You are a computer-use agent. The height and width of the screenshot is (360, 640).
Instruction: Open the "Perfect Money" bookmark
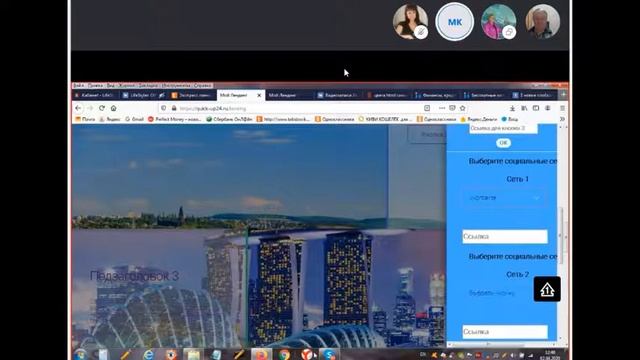(175, 119)
